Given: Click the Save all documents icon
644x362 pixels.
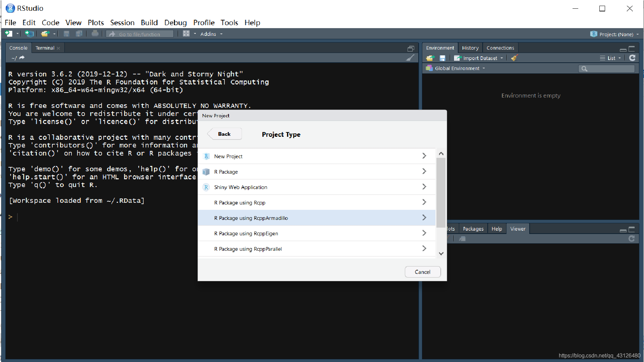Looking at the screenshot, I should (x=79, y=34).
